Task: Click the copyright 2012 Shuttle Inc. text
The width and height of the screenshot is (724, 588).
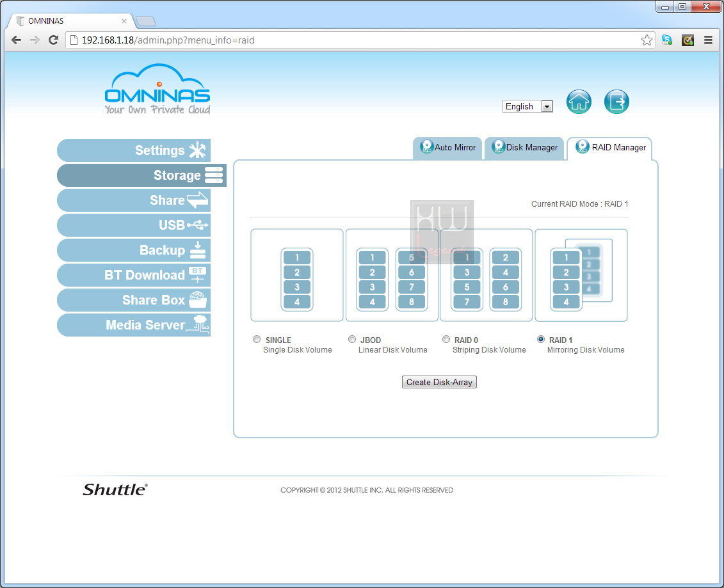Action: pyautogui.click(x=367, y=490)
